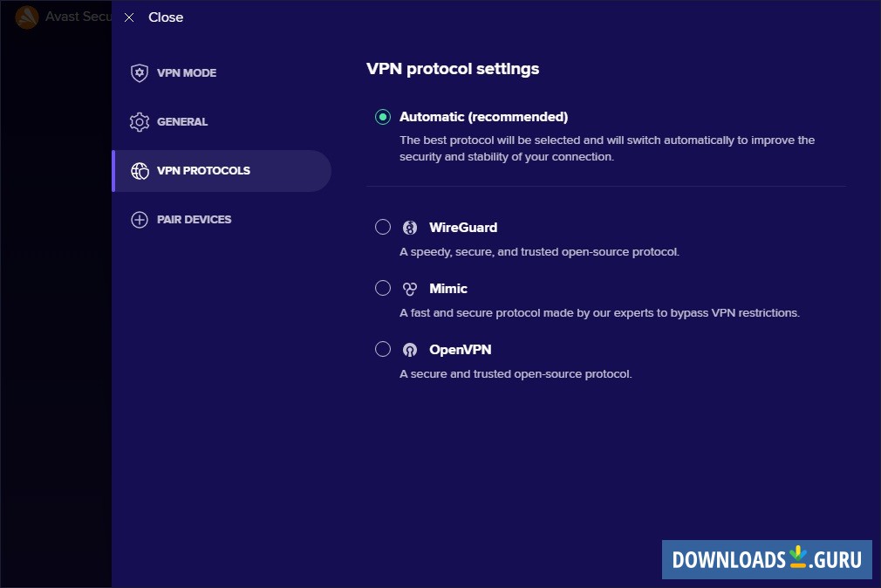Open the VPN Mode settings section
The height and width of the screenshot is (588, 881).
[x=186, y=72]
